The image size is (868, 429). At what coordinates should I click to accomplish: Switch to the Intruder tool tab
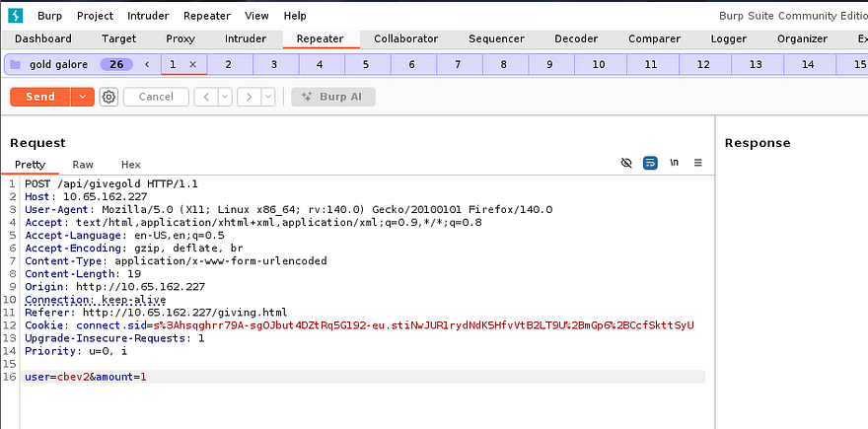click(245, 38)
